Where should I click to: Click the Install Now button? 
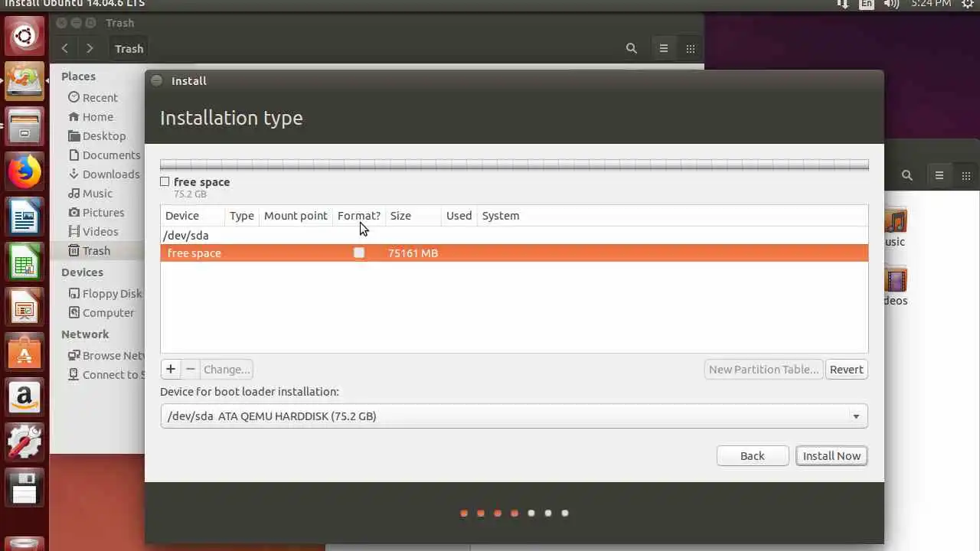pyautogui.click(x=831, y=455)
